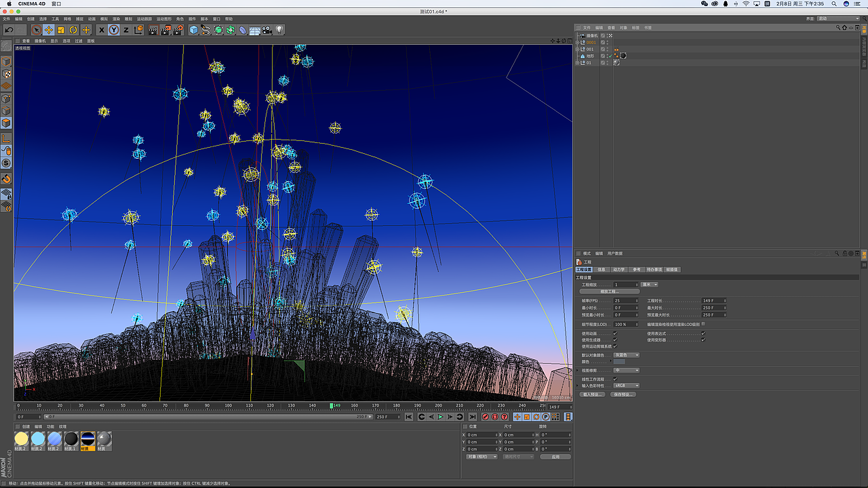The width and height of the screenshot is (868, 488).
Task: Open the sRGB input color profile dropdown
Action: pos(627,386)
